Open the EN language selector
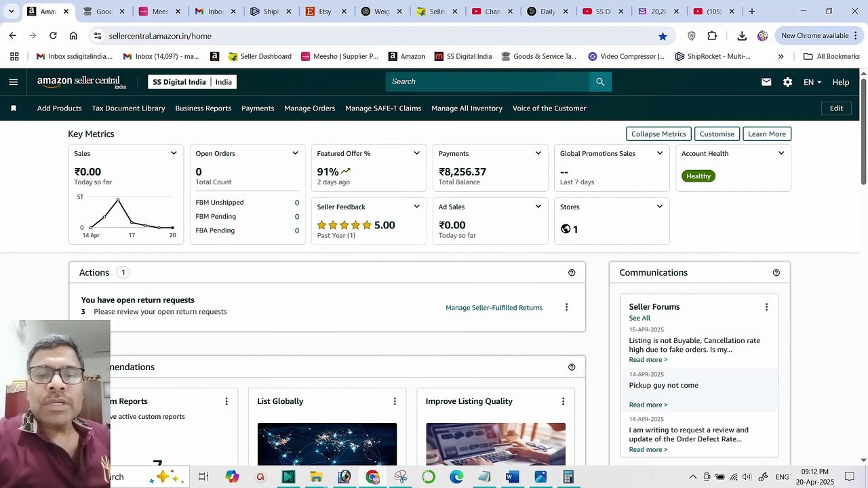Screen dimensions: 868x488 coord(812,82)
